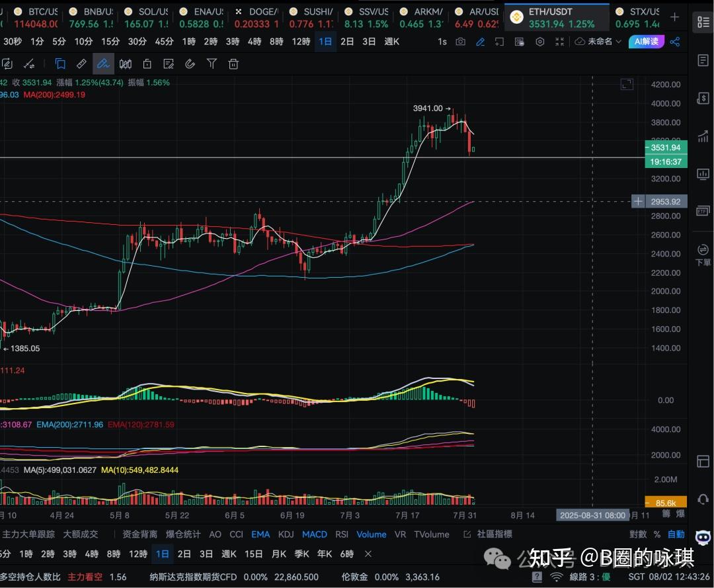Enable the KDJ indicator
This screenshot has height=588, width=714.
coord(286,534)
